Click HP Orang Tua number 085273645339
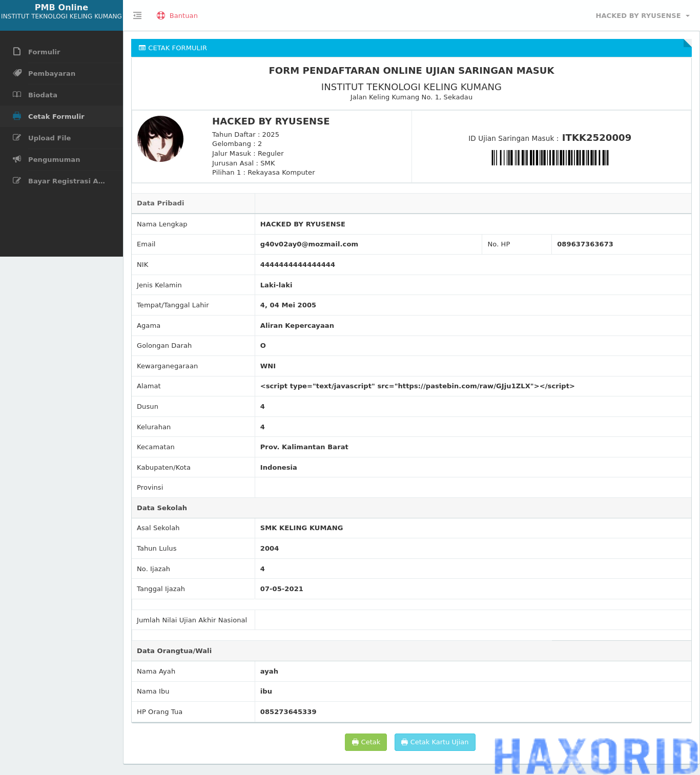 (289, 712)
